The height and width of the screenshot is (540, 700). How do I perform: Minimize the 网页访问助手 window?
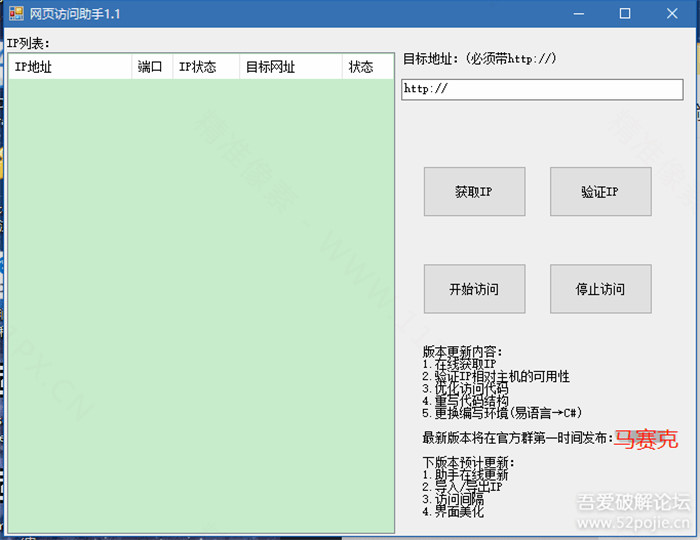coord(579,14)
